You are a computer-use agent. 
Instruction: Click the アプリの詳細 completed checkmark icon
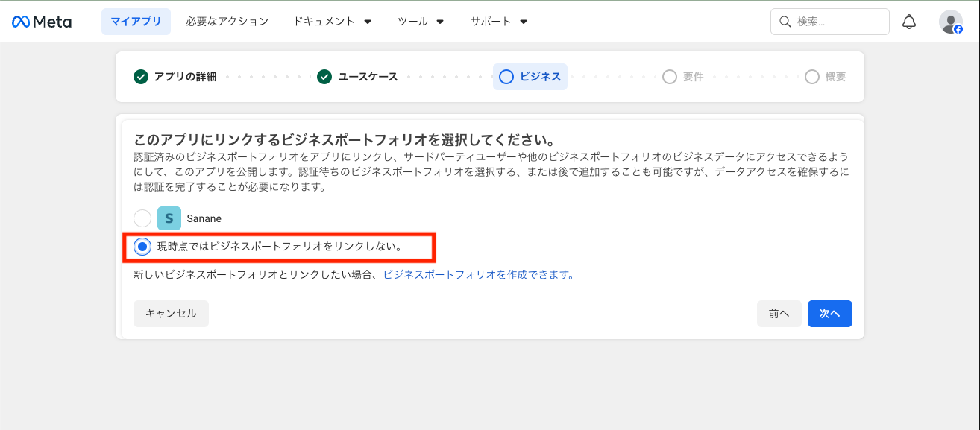coord(141,77)
